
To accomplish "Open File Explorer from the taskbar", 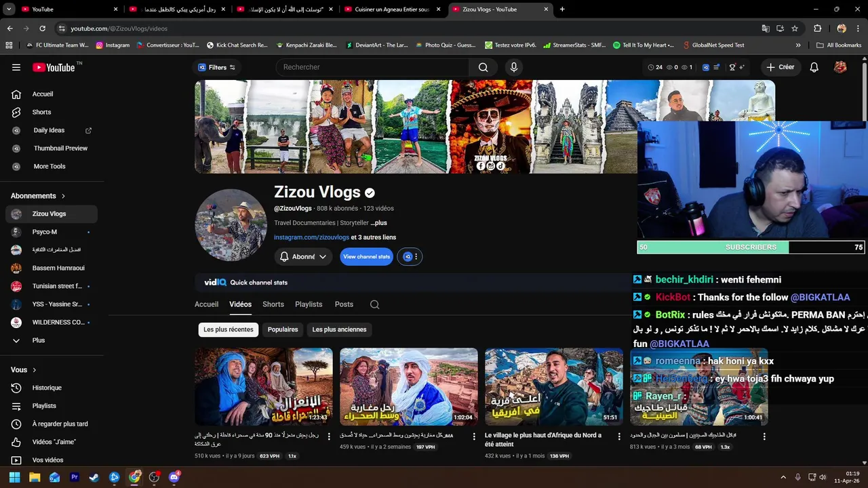I will click(x=35, y=477).
